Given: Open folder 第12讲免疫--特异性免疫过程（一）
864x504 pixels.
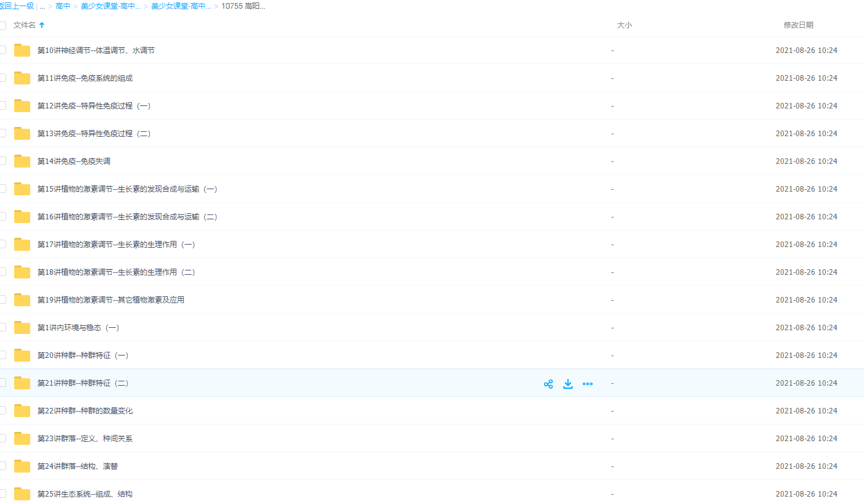Looking at the screenshot, I should 94,106.
